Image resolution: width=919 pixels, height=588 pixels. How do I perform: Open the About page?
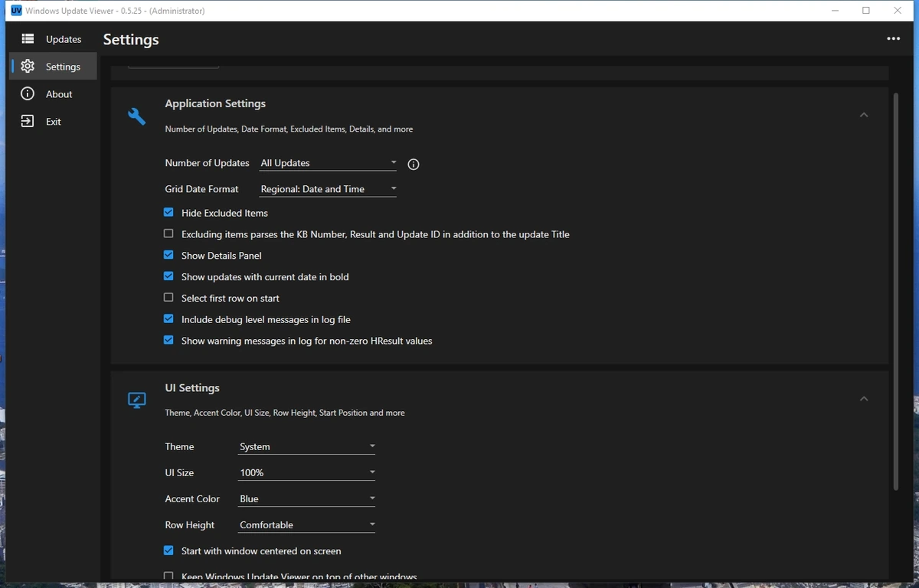[x=54, y=94]
